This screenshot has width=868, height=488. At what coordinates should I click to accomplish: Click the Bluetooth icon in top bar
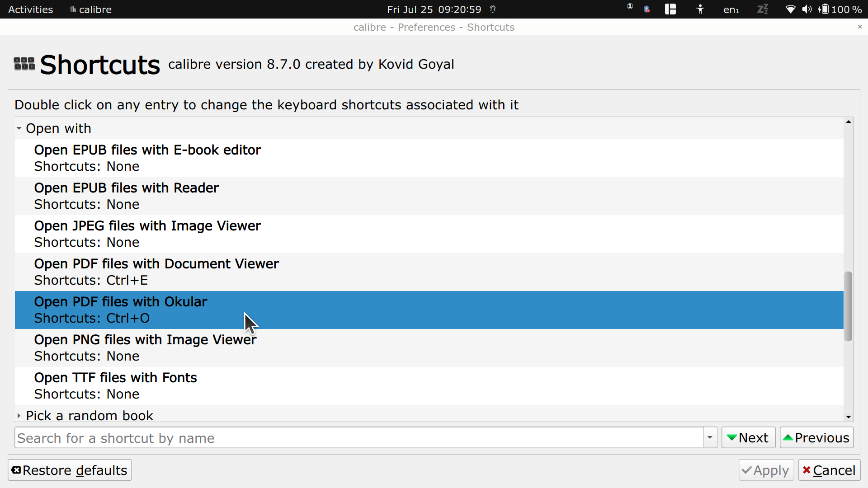point(647,9)
